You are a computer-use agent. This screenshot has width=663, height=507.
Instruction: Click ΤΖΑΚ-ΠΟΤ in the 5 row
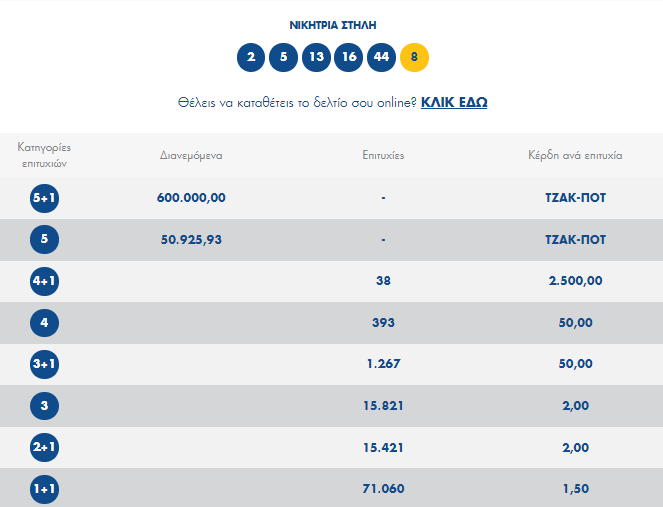(575, 240)
